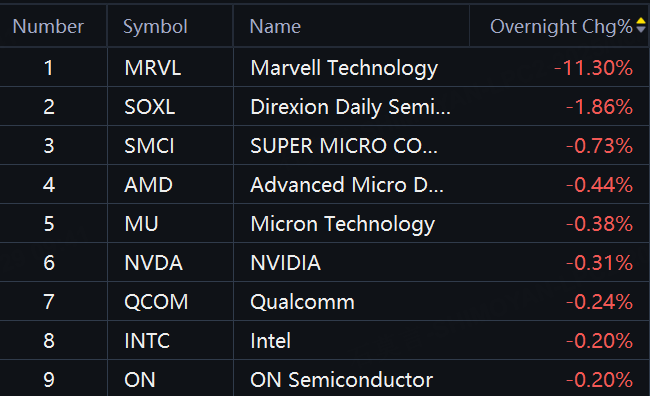Screen dimensions: 650x396
Task: Click the Symbol column header
Action: tap(155, 27)
